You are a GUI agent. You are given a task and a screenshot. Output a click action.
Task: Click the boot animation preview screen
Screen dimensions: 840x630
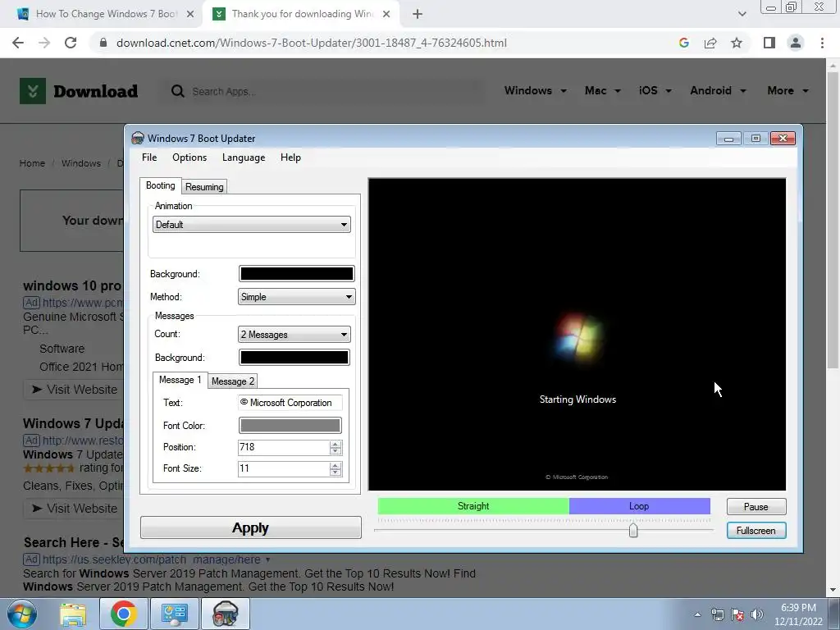click(x=577, y=335)
